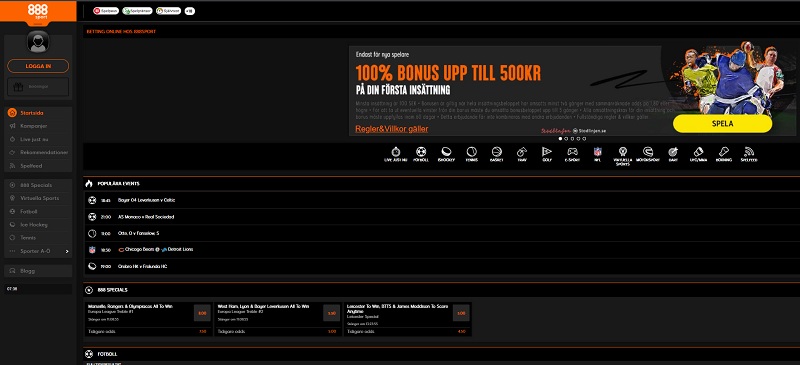The height and width of the screenshot is (365, 800).
Task: Select the second banner carousel dot
Action: click(566, 138)
